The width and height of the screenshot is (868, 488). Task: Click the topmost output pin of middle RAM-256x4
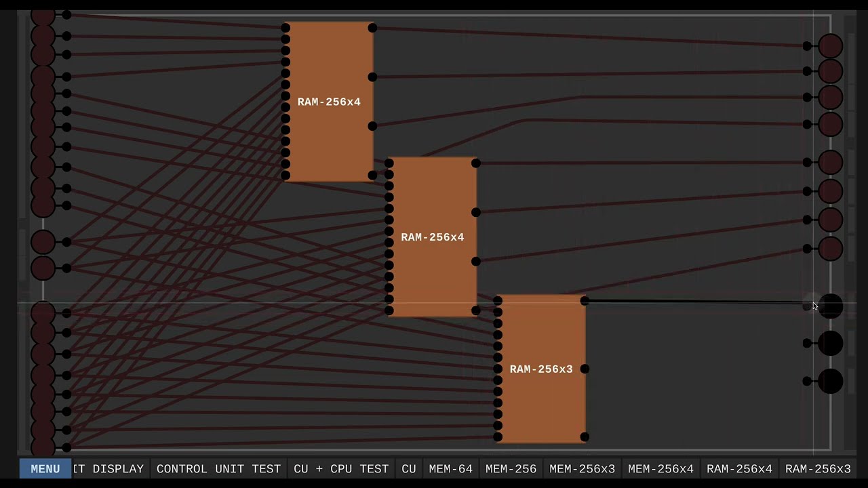[476, 163]
